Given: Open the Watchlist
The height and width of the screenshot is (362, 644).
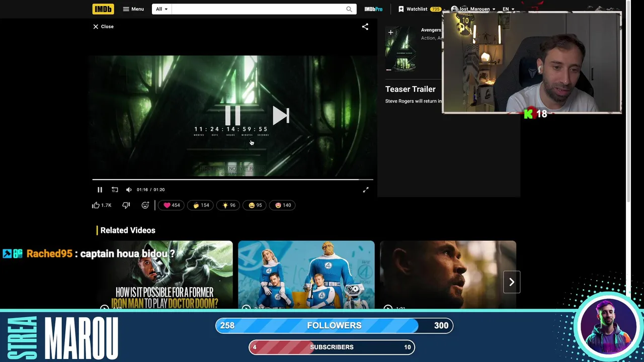Looking at the screenshot, I should [419, 9].
